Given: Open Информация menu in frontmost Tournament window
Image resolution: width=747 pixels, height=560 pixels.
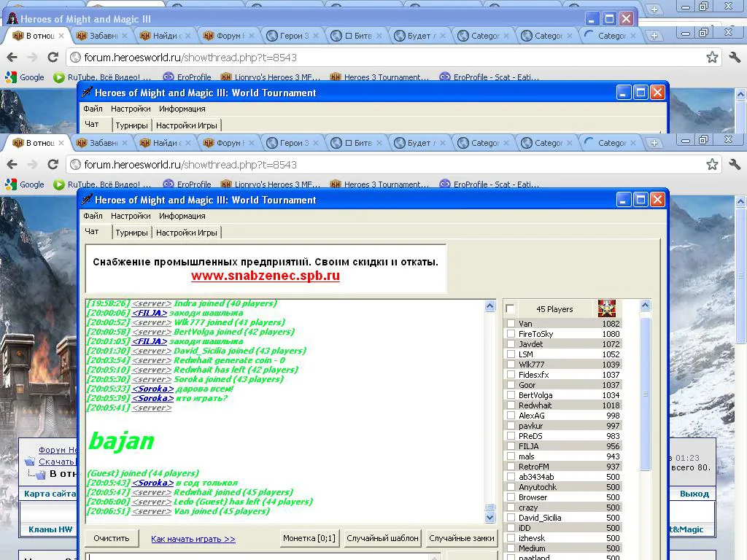Looking at the screenshot, I should click(x=182, y=216).
